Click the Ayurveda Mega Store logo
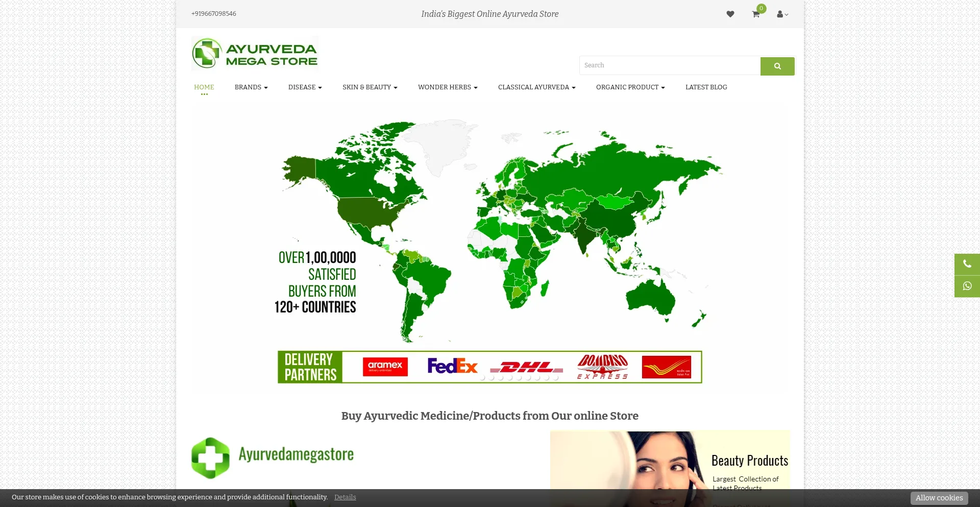This screenshot has height=507, width=980. coord(255,53)
